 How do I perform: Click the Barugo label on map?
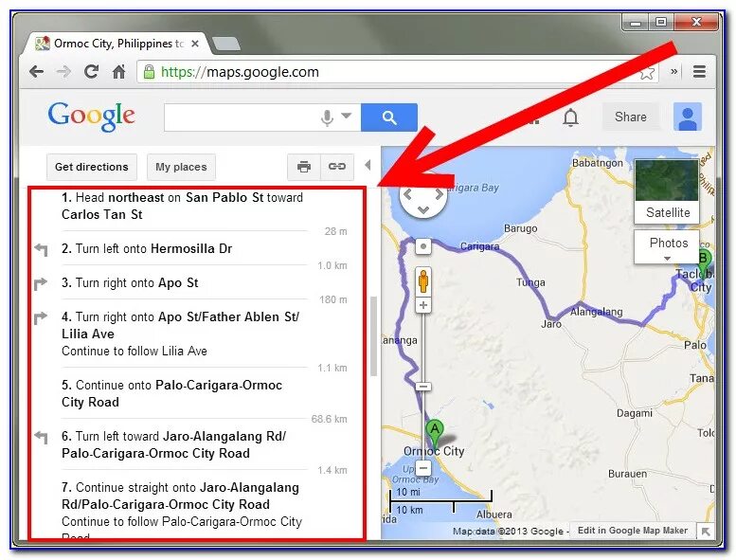click(520, 228)
